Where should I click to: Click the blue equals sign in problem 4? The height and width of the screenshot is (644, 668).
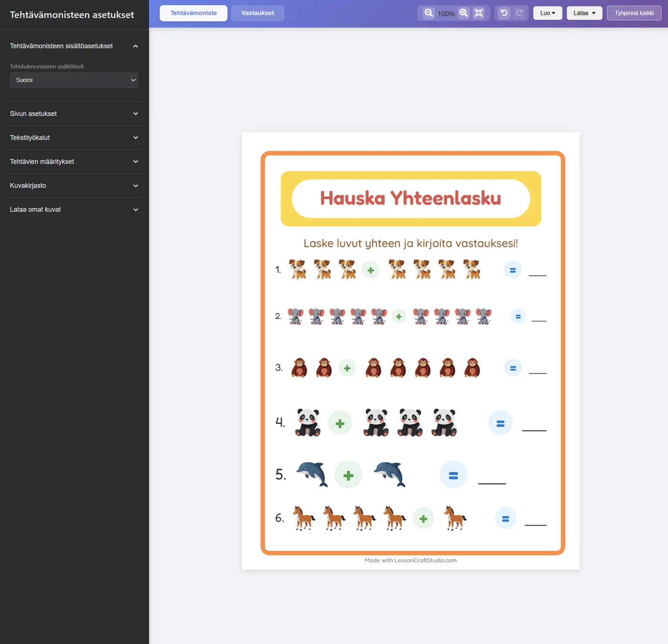tap(501, 423)
